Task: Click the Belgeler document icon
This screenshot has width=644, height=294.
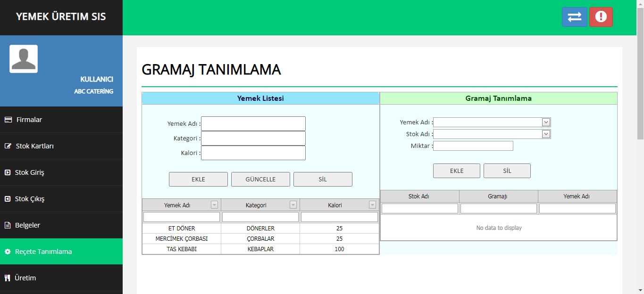Action: pyautogui.click(x=8, y=225)
